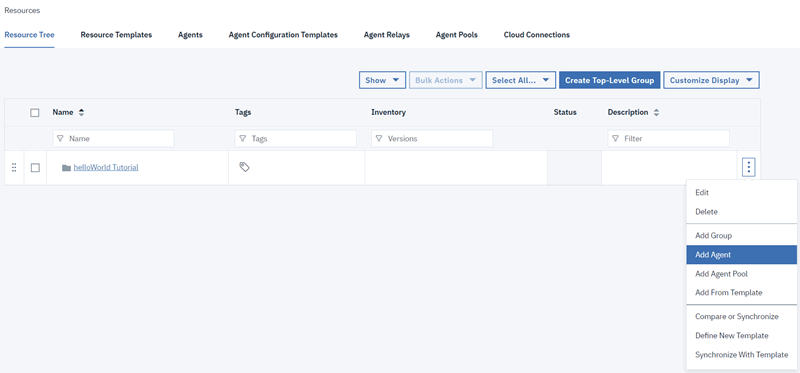
Task: Click the Create Top-Level Group button
Action: tap(610, 80)
